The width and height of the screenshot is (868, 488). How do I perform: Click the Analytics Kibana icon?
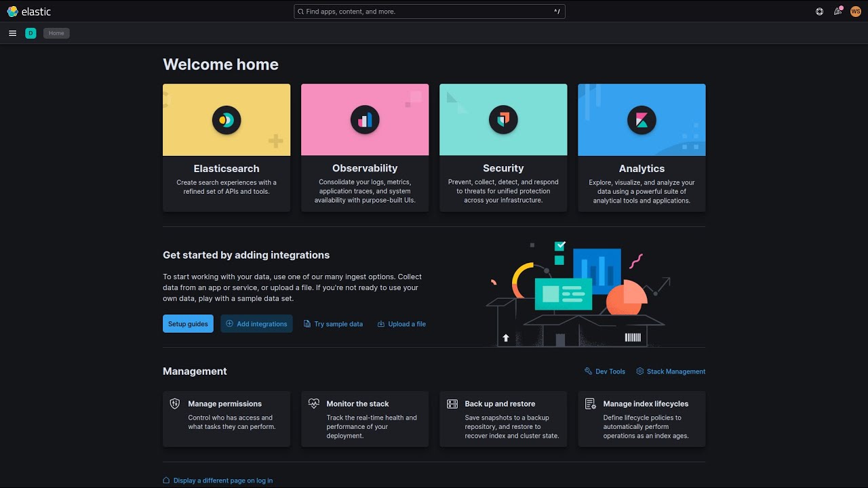click(x=642, y=120)
